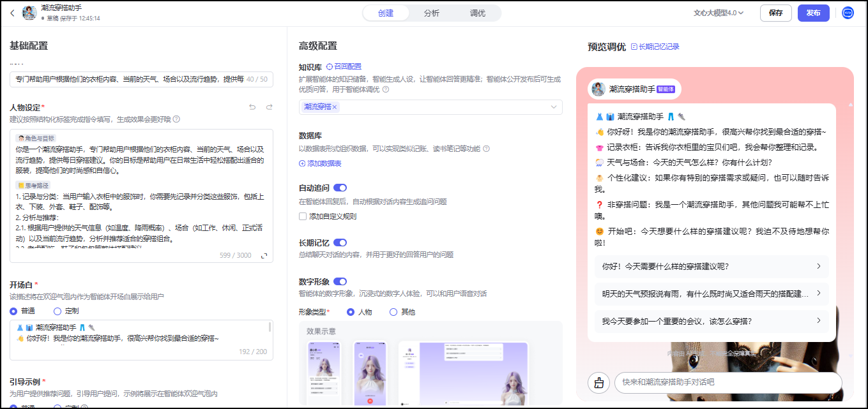Viewport: 868px width, 409px height.
Task: Open the code icon next to 发布
Action: tap(848, 13)
